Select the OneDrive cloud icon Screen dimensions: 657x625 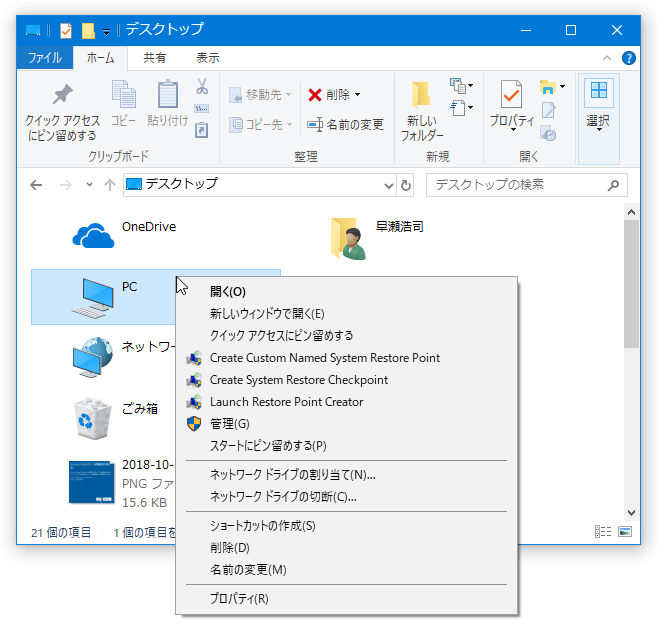[93, 235]
